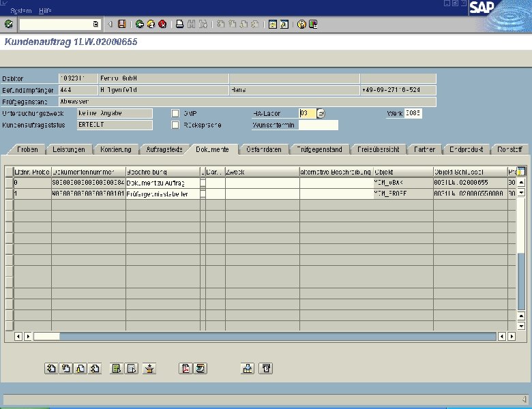Click the Create New Session icon

coord(272,24)
